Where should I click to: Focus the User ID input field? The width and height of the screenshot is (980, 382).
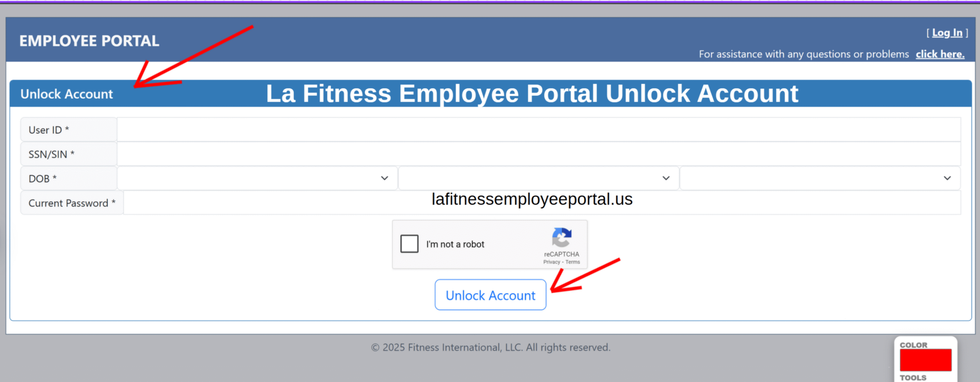(x=539, y=130)
